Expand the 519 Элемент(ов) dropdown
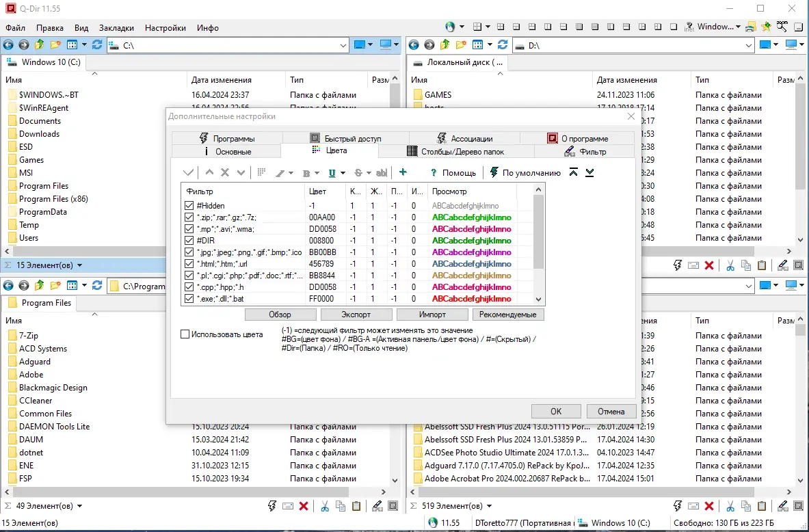 point(489,506)
